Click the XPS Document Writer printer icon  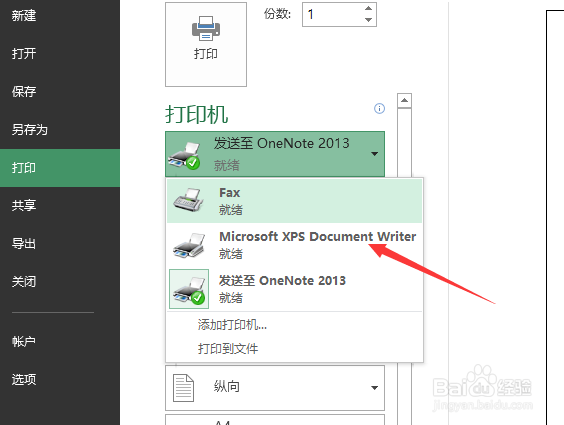[189, 246]
